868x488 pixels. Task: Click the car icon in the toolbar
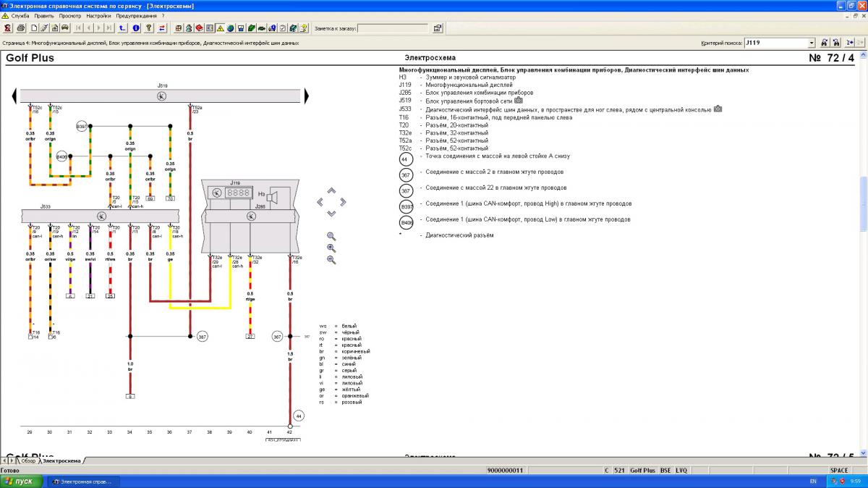(65, 29)
